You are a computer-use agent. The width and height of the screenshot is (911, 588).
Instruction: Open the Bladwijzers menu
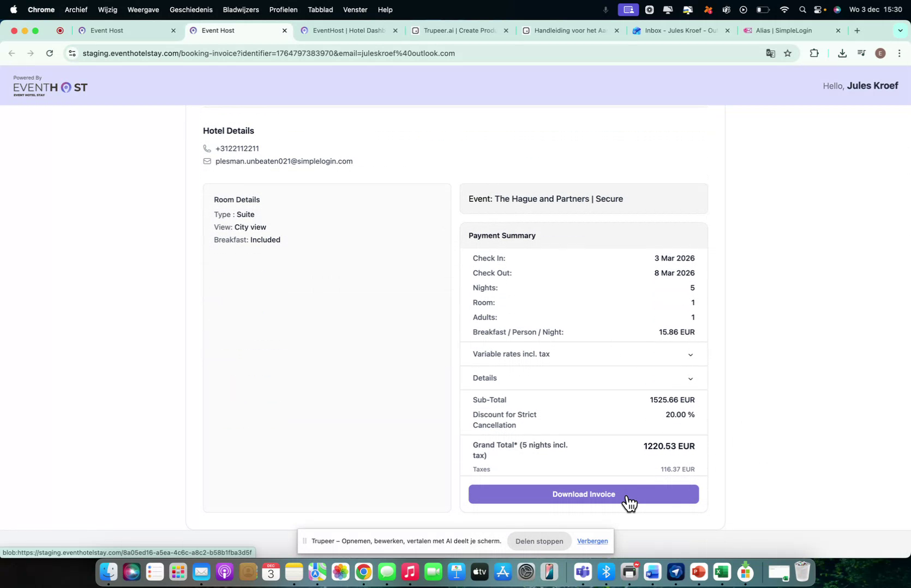click(240, 9)
